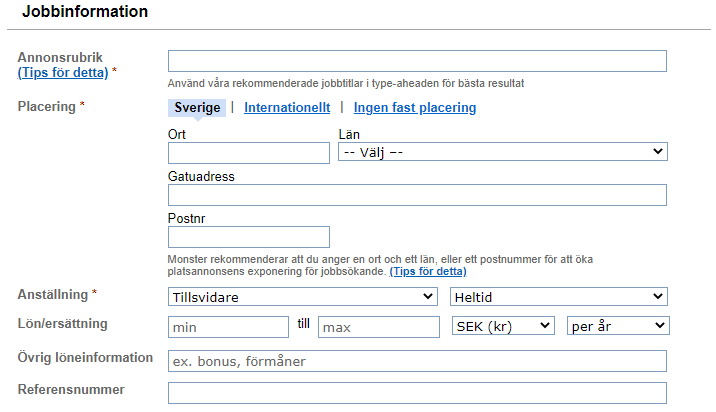The image size is (716, 412).
Task: Focus the Referensnummer input field
Action: pos(417,393)
